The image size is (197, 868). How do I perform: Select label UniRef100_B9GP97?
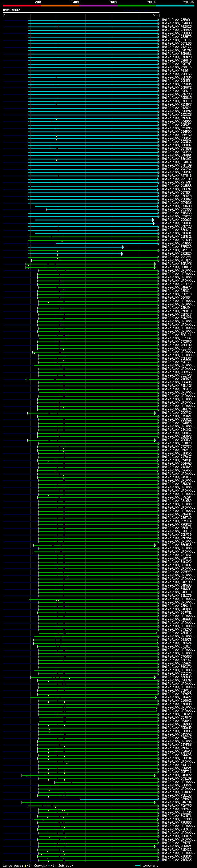[176, 172]
